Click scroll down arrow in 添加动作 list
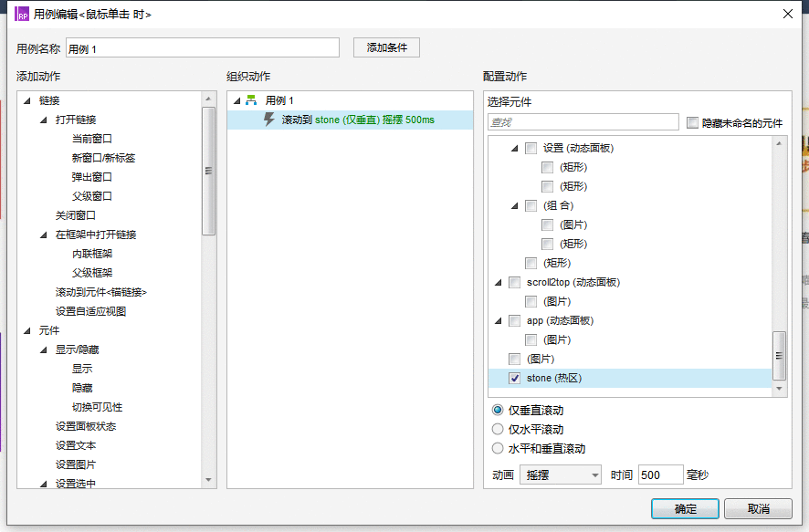 click(x=208, y=480)
